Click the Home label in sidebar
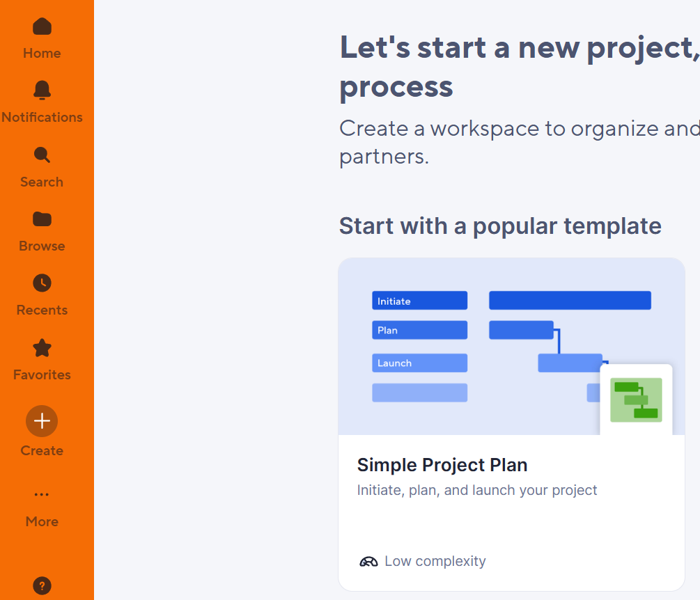Viewport: 700px width, 600px height. coord(42,53)
